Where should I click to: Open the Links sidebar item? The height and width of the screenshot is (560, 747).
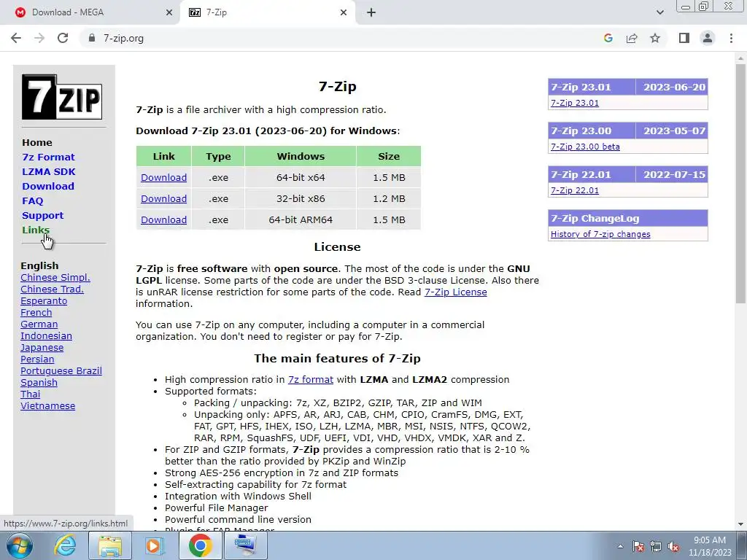(x=36, y=230)
